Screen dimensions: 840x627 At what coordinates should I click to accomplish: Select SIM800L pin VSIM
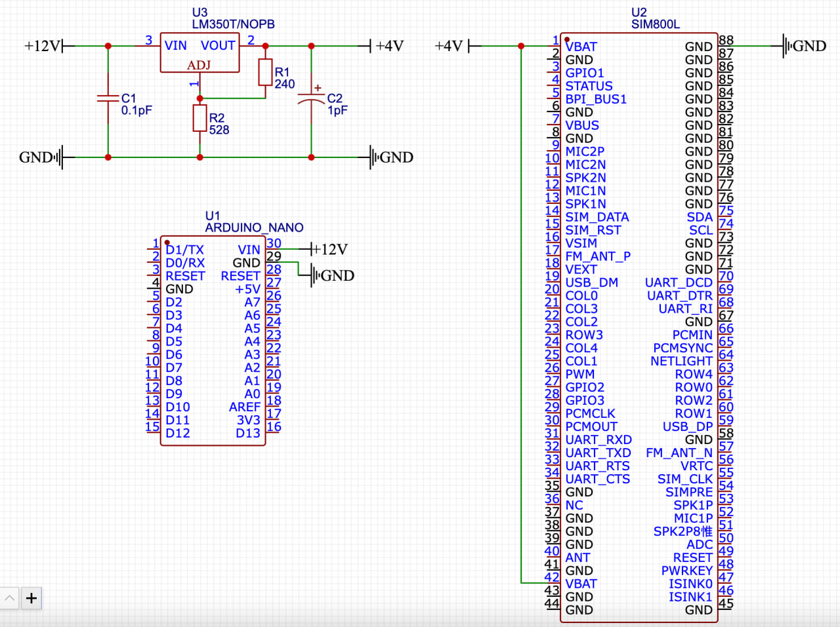pyautogui.click(x=581, y=243)
